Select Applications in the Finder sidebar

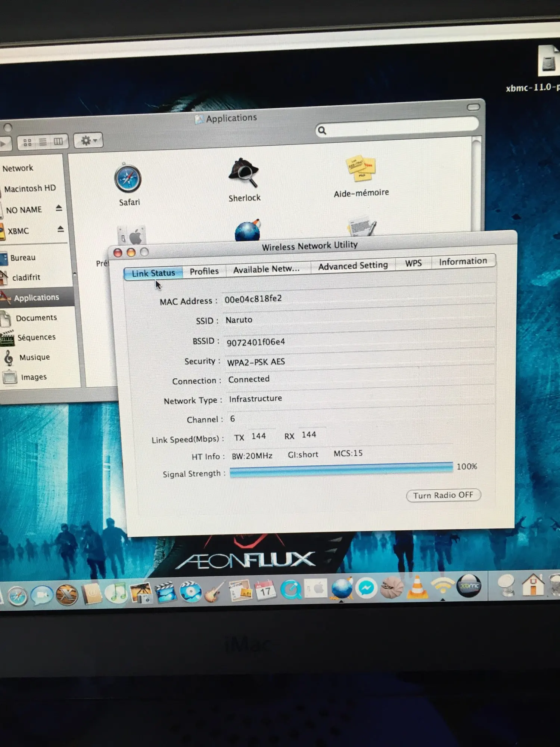(36, 298)
